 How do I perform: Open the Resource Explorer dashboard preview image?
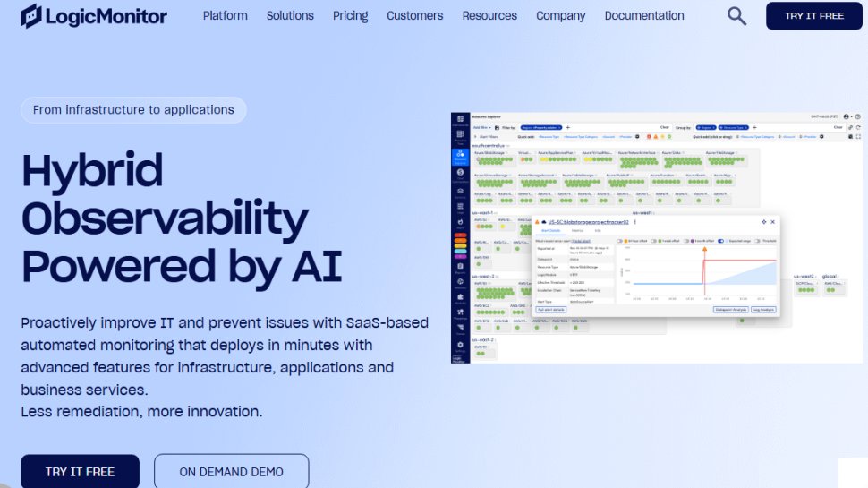pyautogui.click(x=657, y=238)
